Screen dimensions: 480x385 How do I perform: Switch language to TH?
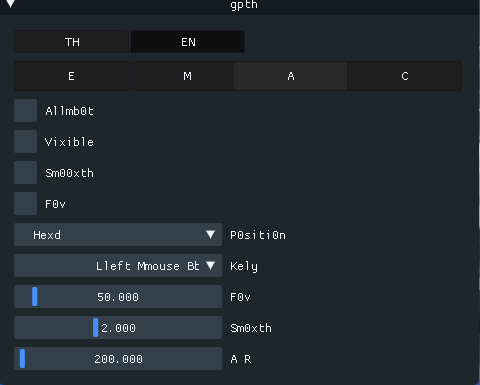[72, 42]
